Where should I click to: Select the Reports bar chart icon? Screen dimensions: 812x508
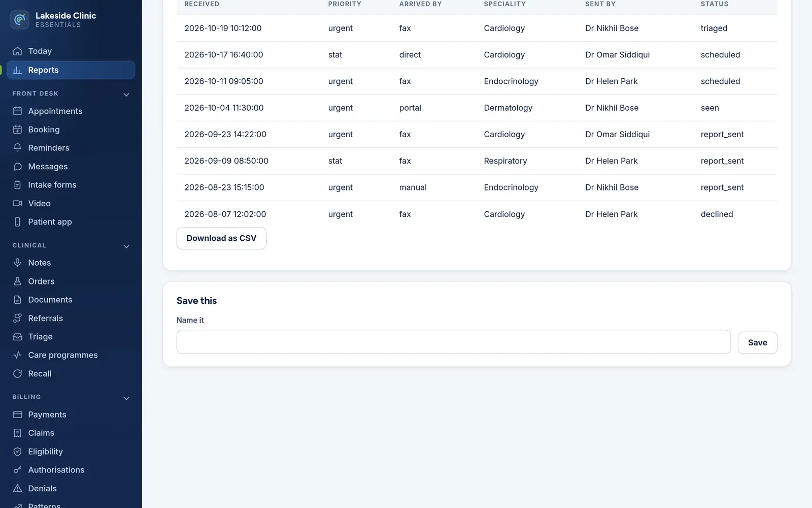17,70
